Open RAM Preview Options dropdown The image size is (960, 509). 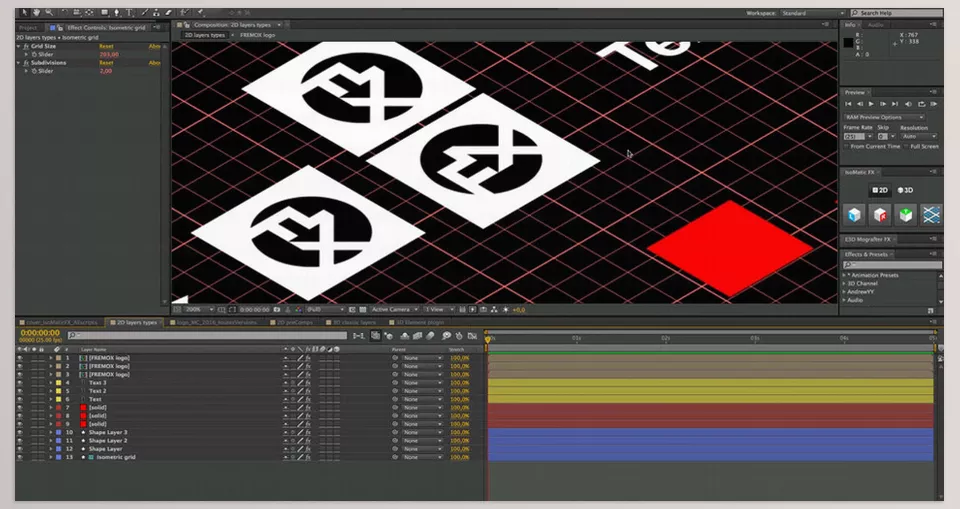click(x=884, y=117)
